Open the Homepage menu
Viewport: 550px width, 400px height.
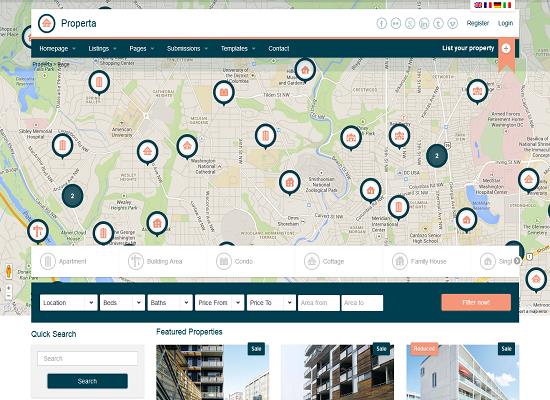pos(58,49)
